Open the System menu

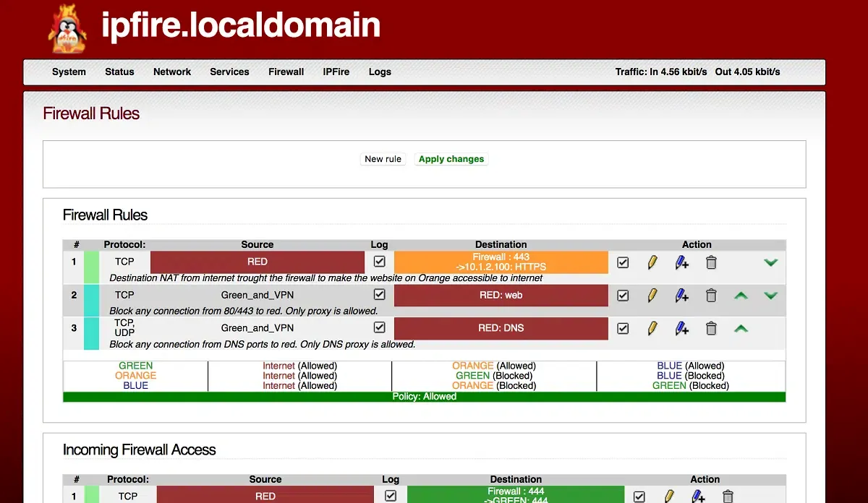69,72
